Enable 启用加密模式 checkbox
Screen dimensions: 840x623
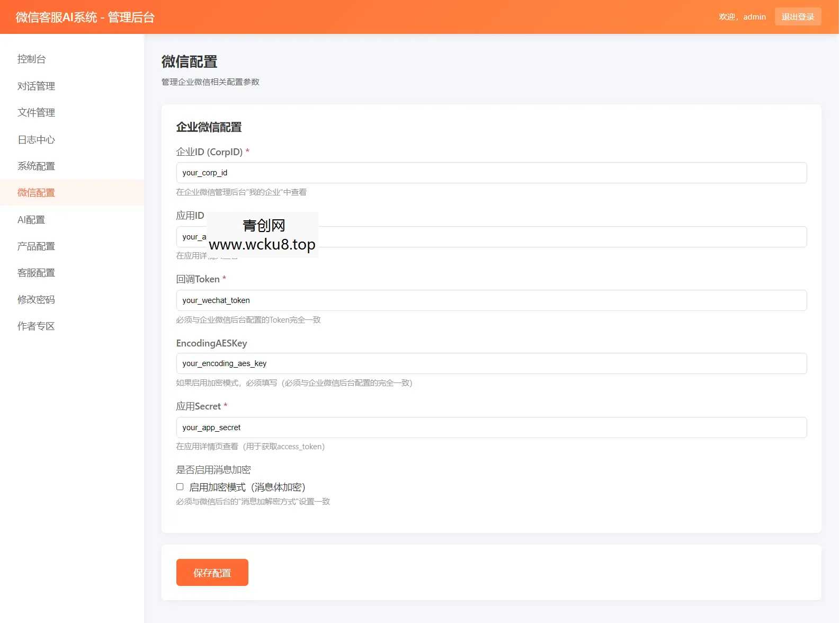pos(180,487)
